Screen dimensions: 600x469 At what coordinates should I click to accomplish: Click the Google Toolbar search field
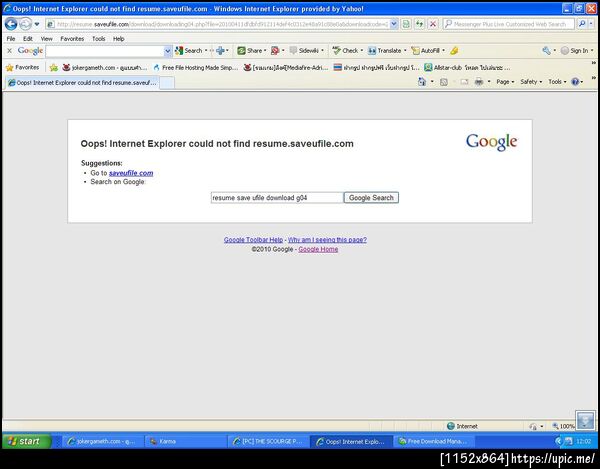[104, 50]
